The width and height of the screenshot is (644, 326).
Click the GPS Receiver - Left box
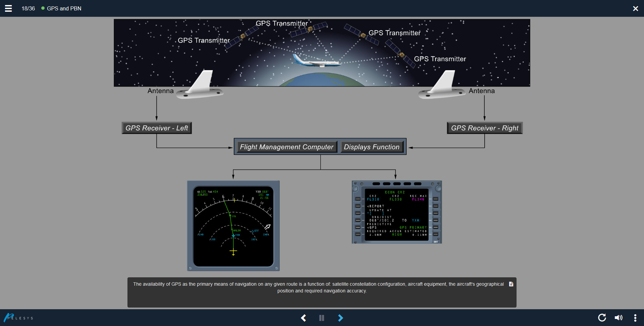(x=157, y=128)
